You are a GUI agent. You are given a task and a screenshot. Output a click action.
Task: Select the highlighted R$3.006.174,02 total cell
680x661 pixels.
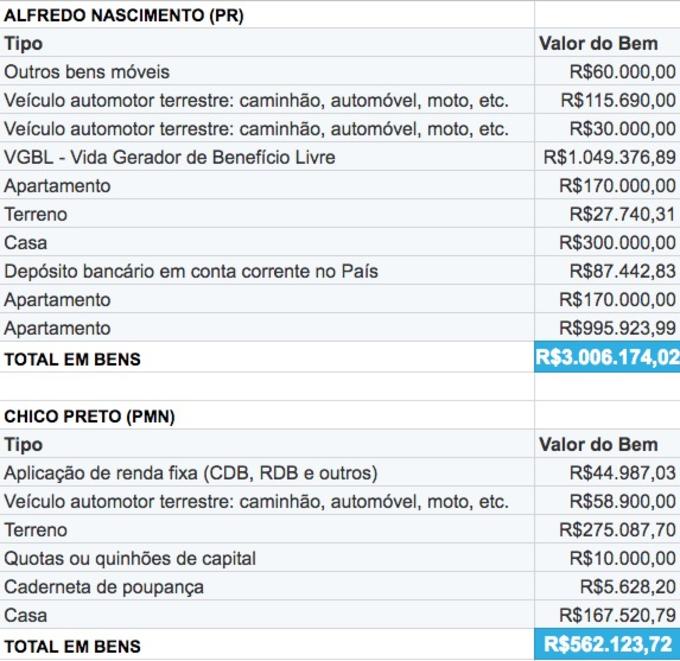[607, 358]
